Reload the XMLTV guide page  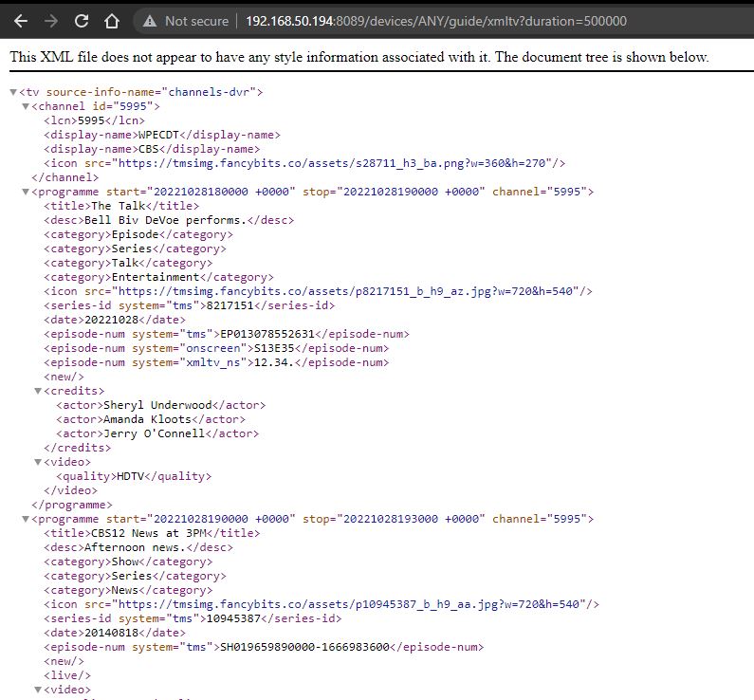coord(82,21)
